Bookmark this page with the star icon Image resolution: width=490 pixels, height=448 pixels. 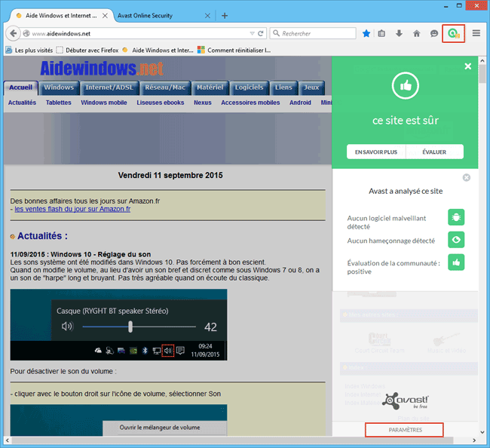(366, 33)
